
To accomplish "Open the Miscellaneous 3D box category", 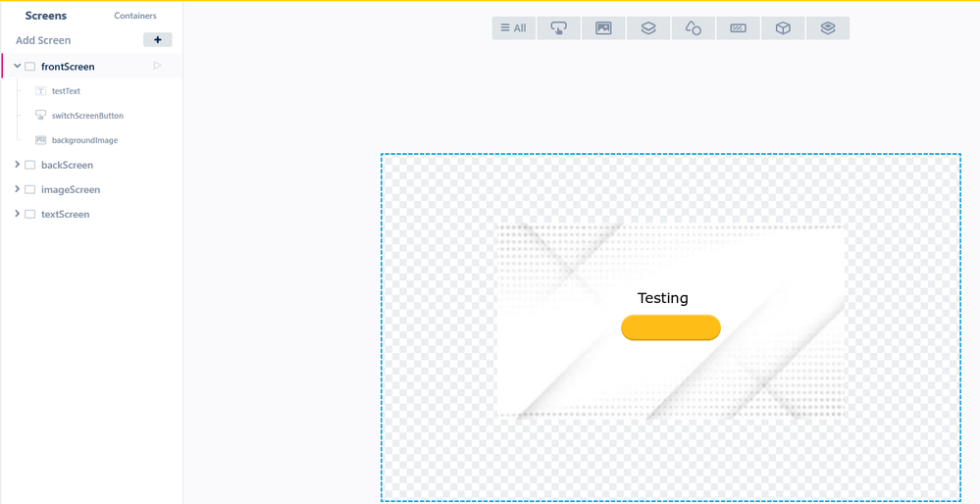I will [783, 28].
